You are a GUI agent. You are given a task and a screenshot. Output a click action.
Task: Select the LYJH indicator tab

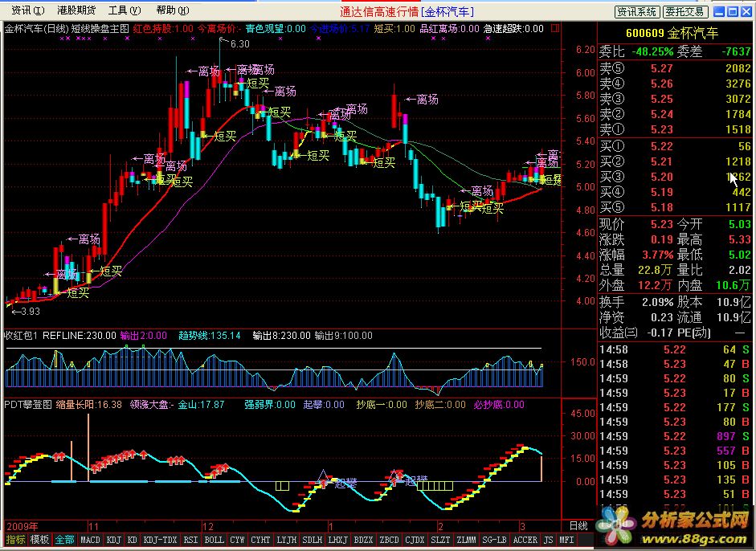click(x=286, y=540)
